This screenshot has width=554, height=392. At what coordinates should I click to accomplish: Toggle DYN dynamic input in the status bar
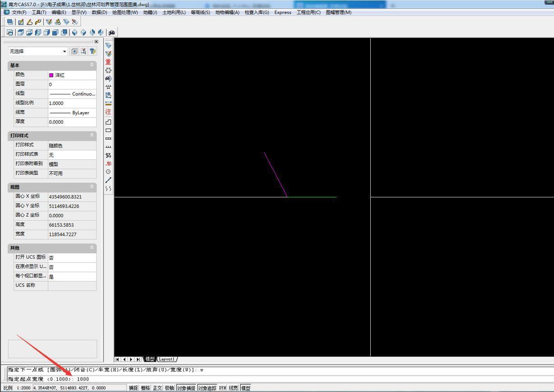pyautogui.click(x=223, y=388)
